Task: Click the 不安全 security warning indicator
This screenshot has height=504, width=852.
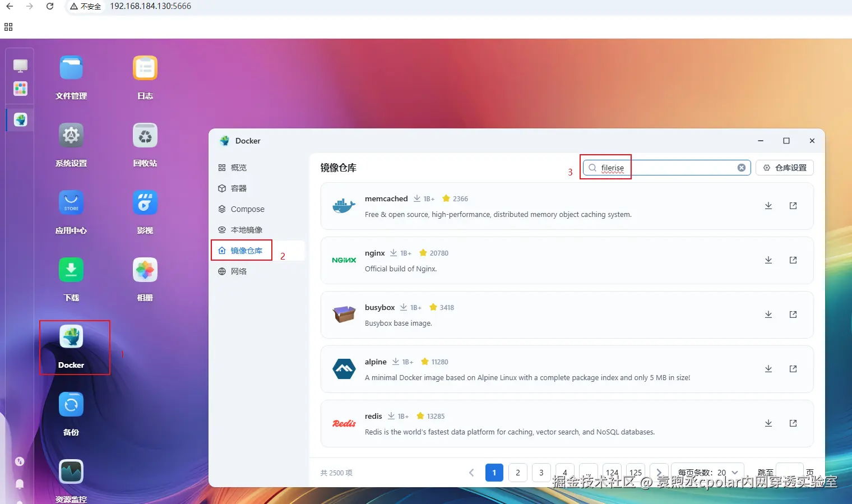Action: 86,6
